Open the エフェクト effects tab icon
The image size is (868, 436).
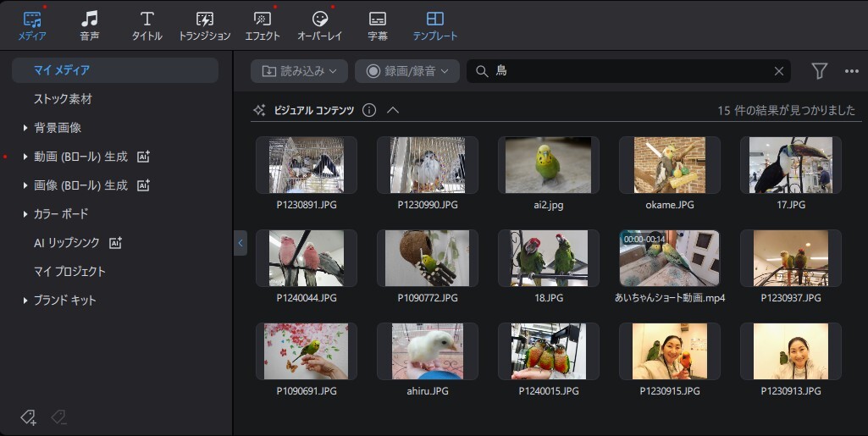(x=263, y=19)
